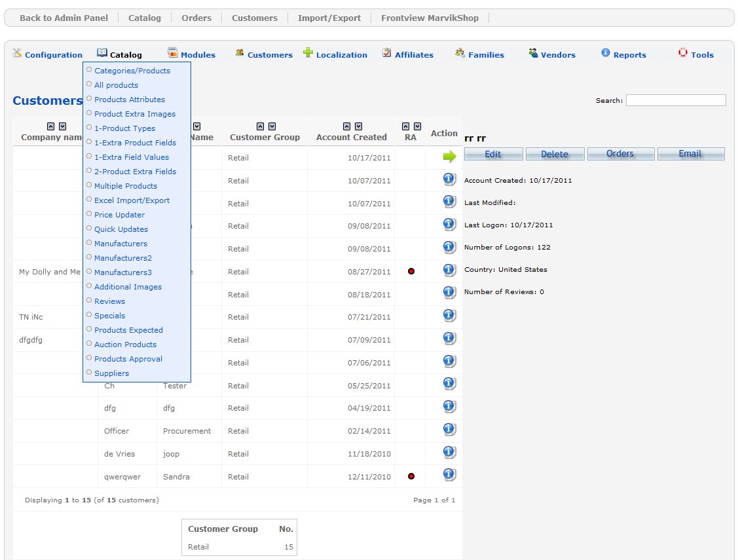Click Additional Images menu entry
The image size is (738, 560).
[x=128, y=287]
